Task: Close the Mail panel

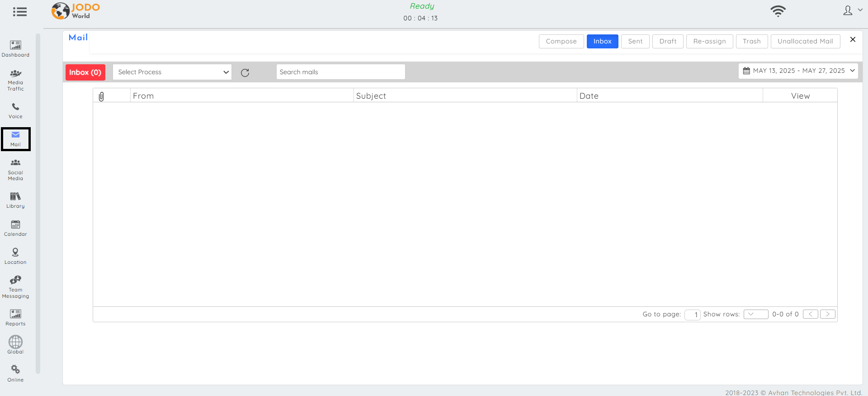Action: (x=853, y=39)
